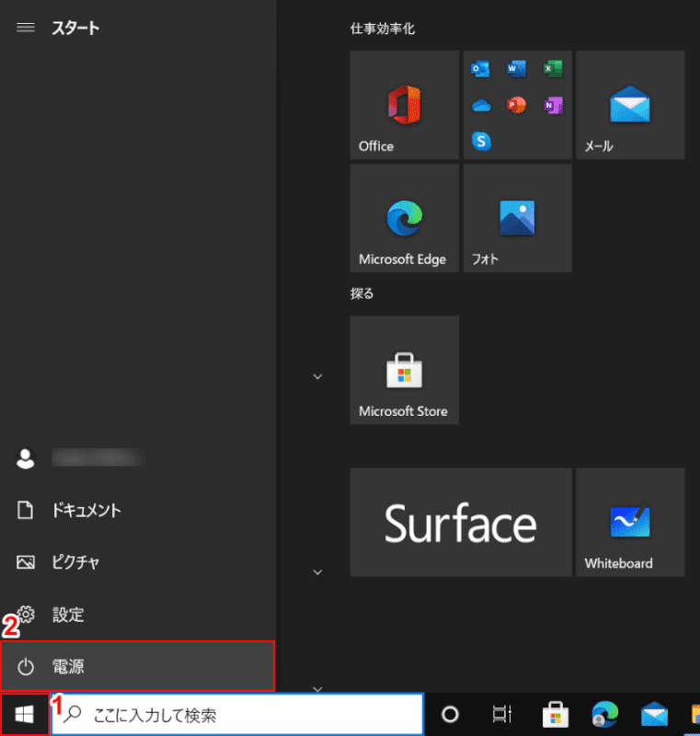
Task: Click the スタート title text
Action: [75, 29]
